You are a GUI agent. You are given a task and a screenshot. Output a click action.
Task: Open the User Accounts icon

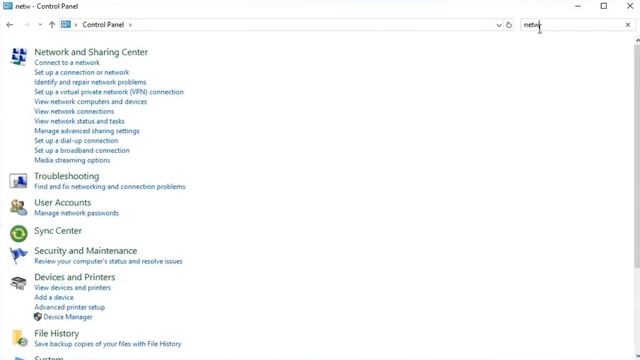click(18, 207)
